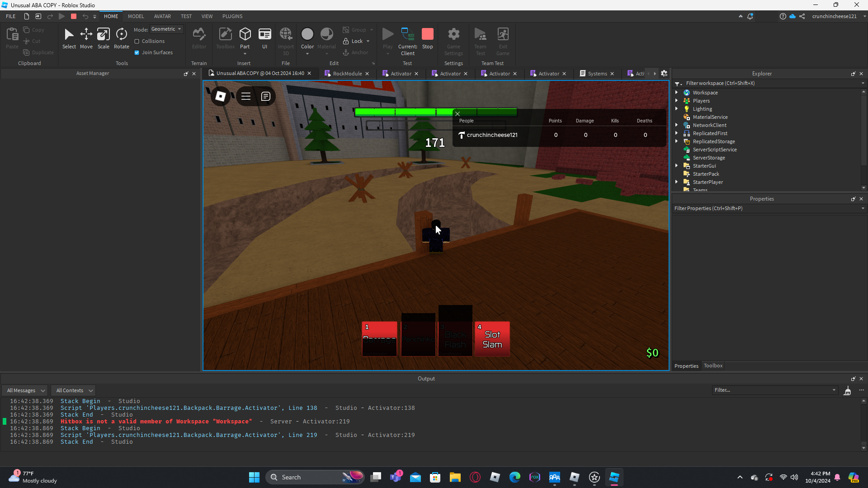Switch to the Toolbox panel tab
868x488 pixels.
pos(713,366)
